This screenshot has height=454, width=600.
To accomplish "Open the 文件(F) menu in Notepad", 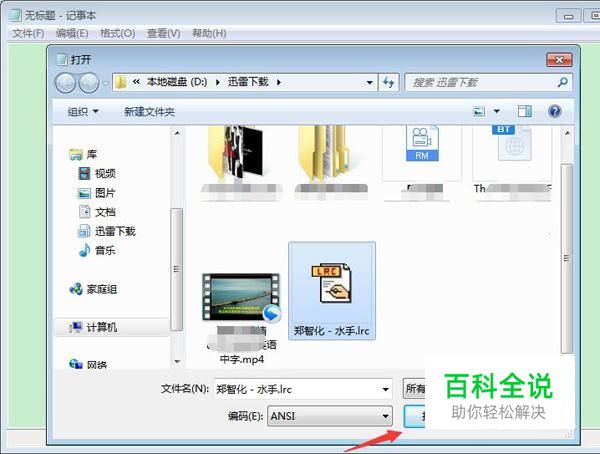I will (x=28, y=33).
